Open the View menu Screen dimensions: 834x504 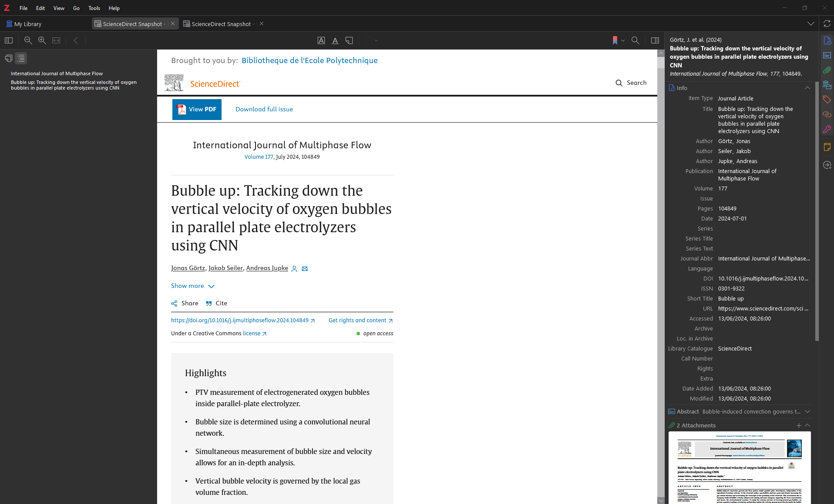59,8
